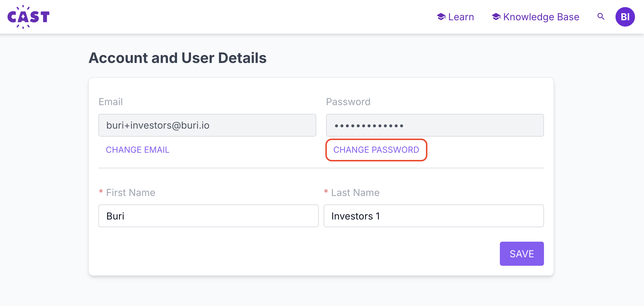Click the graduation cap icon beside Knowledge Base
This screenshot has width=644, height=306.
(496, 17)
